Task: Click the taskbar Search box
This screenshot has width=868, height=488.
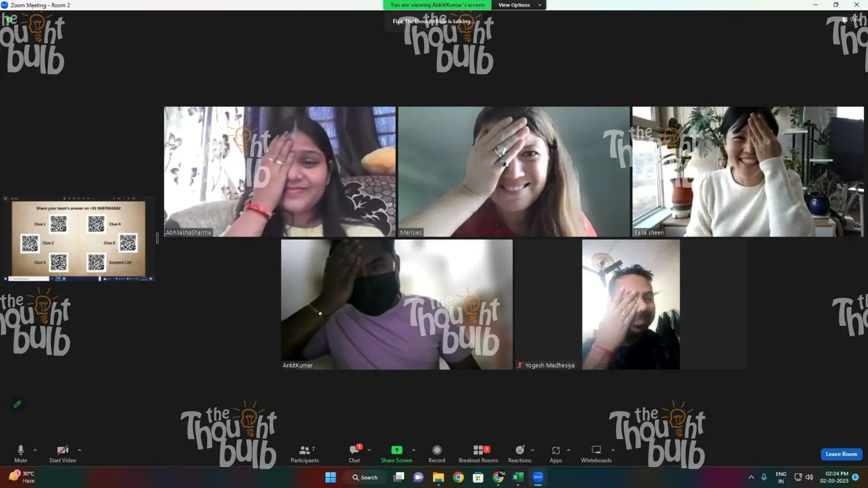Action: coord(365,477)
